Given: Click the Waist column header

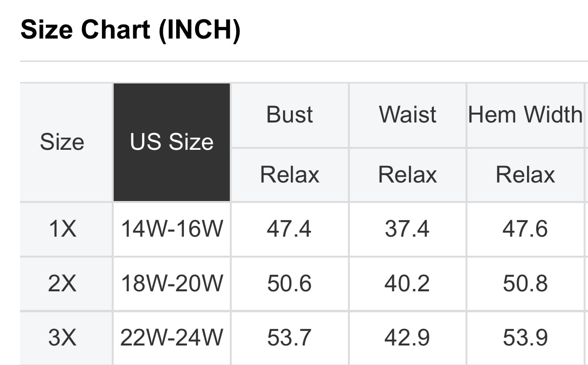Looking at the screenshot, I should [407, 115].
